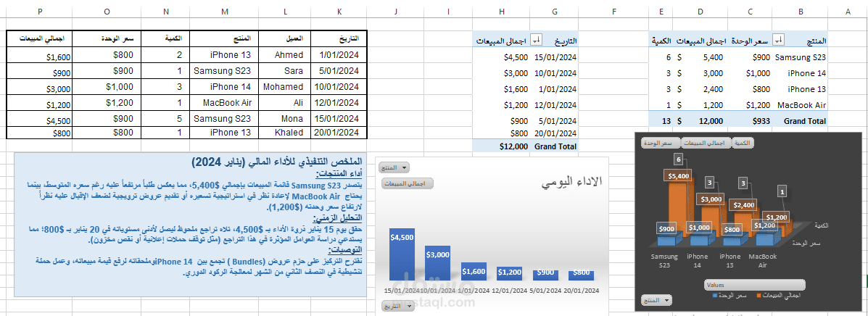The image size is (868, 316).
Task: Select column header F
Action: tap(614, 11)
